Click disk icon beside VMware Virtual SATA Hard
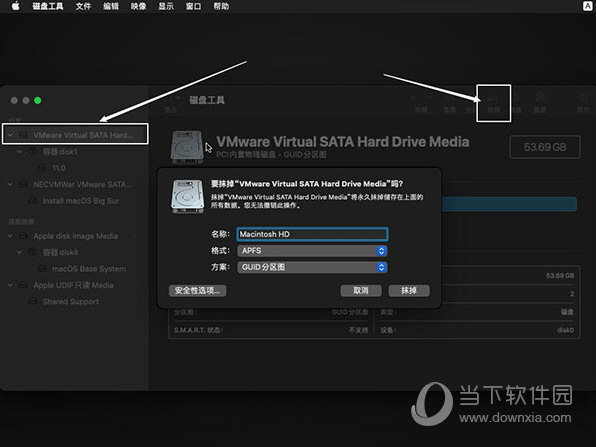The image size is (596, 447). 24,135
